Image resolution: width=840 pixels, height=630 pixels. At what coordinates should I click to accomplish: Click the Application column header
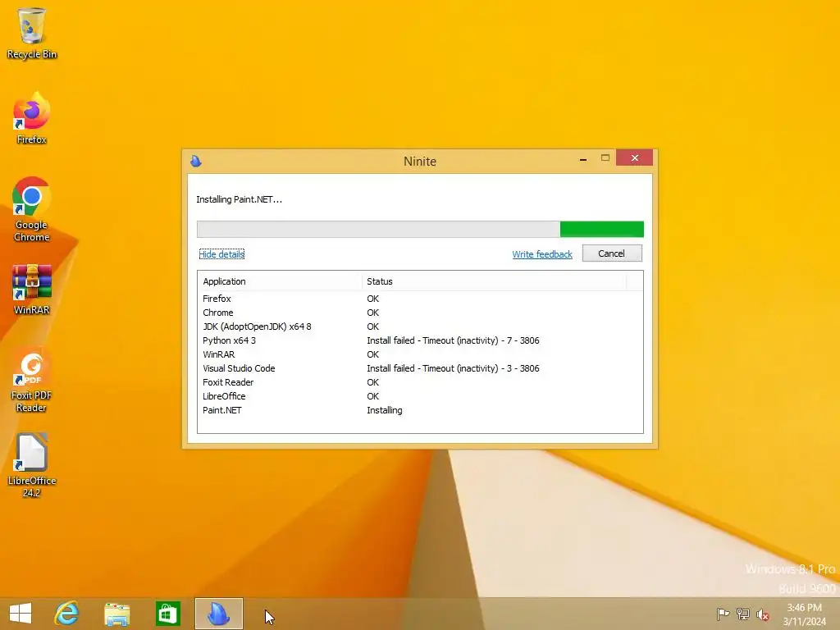pyautogui.click(x=280, y=281)
